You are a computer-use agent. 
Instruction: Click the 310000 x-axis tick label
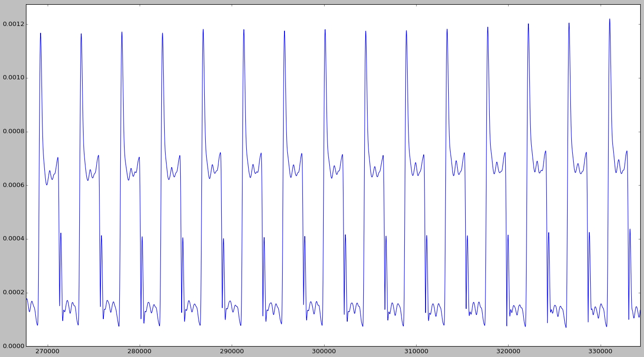[416, 352]
